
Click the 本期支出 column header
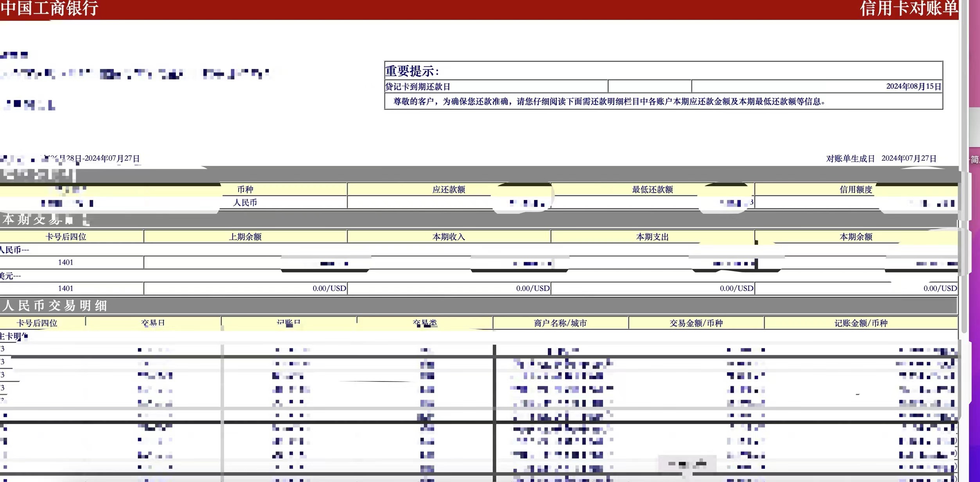(x=652, y=237)
